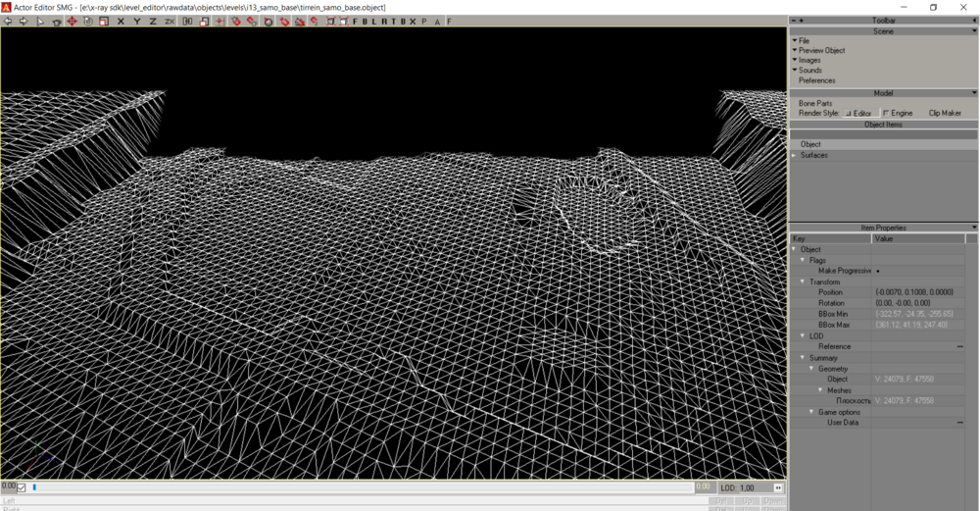
Task: Collapse the LOD property group
Action: [x=804, y=335]
